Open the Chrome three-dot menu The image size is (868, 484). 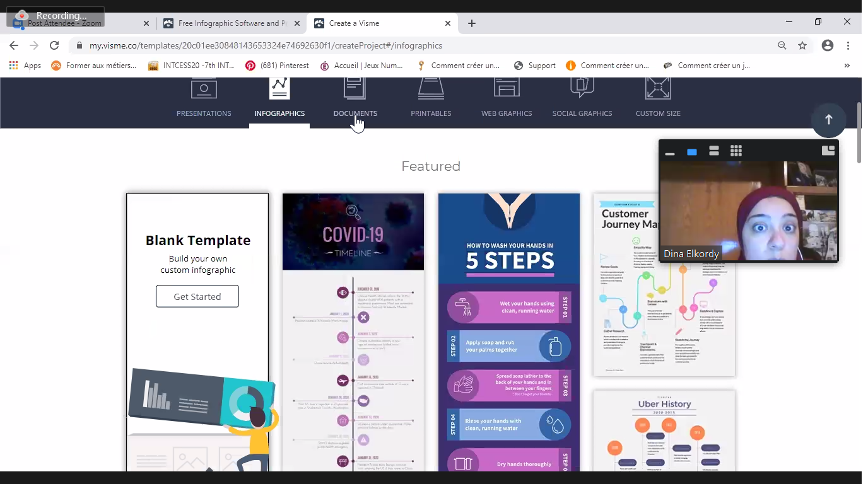[x=848, y=45]
